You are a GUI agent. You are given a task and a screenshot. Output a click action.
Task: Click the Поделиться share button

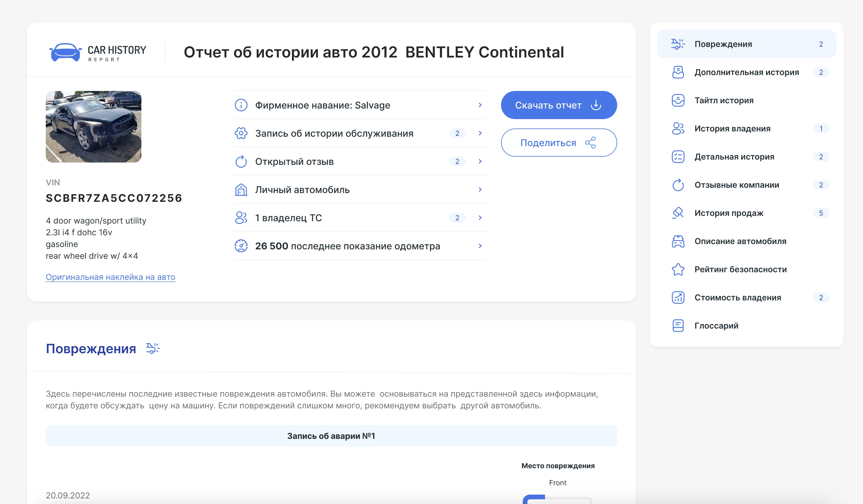pos(559,143)
